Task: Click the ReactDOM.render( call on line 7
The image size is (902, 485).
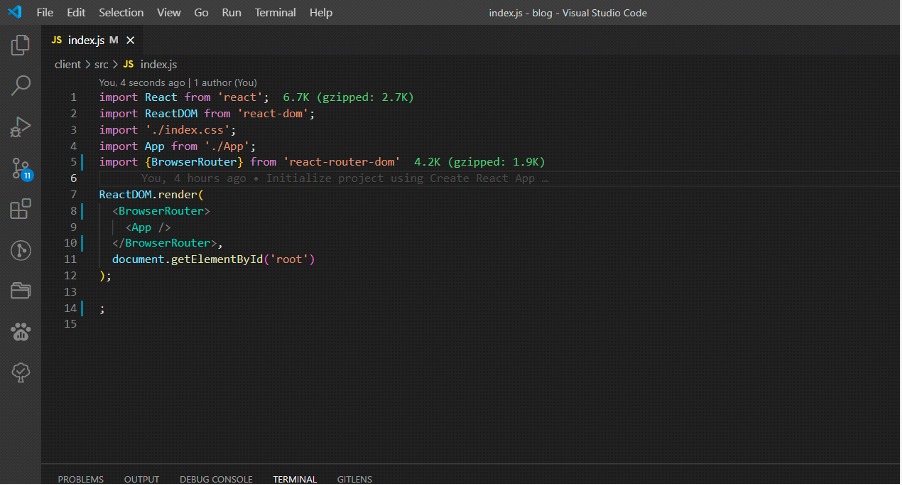Action: pos(151,194)
